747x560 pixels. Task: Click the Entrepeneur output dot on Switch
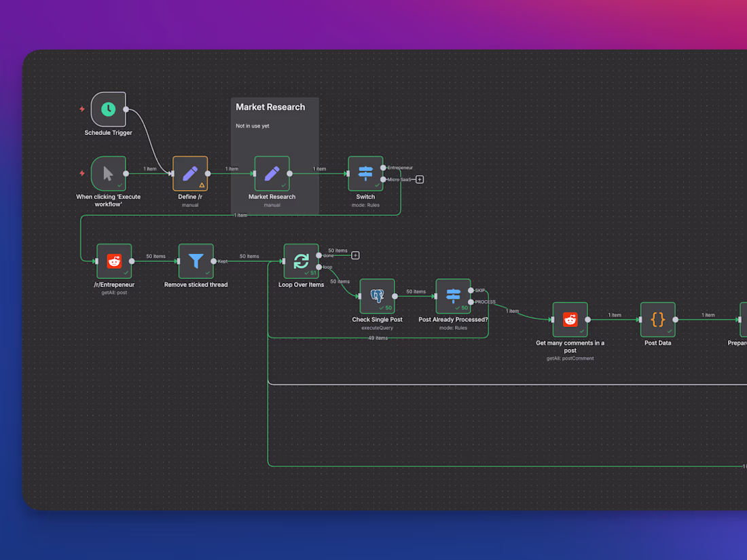(383, 168)
